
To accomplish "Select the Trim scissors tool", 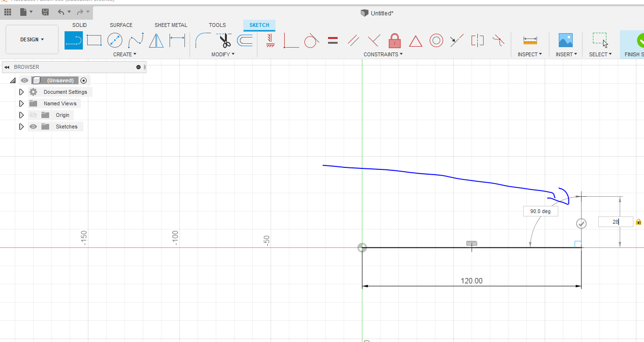I will pos(224,40).
